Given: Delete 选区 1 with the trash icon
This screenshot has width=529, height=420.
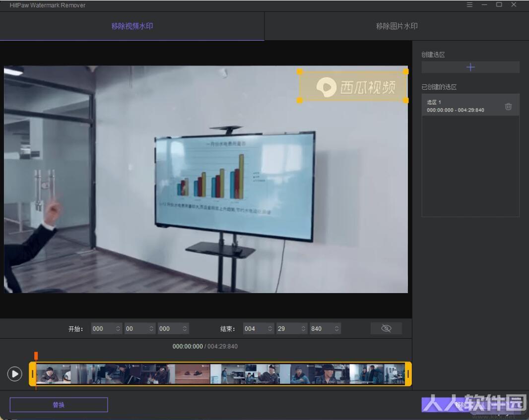Looking at the screenshot, I should click(x=509, y=107).
